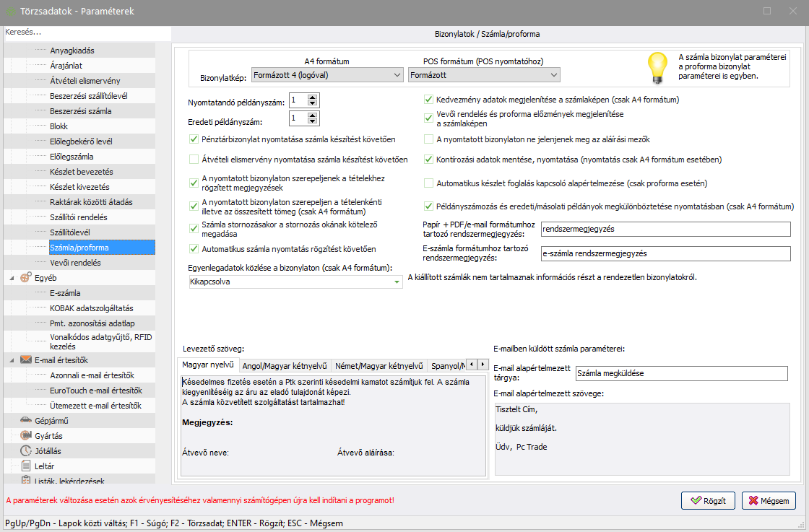Click the Jótállás clock icon
The width and height of the screenshot is (809, 532).
coord(25,450)
